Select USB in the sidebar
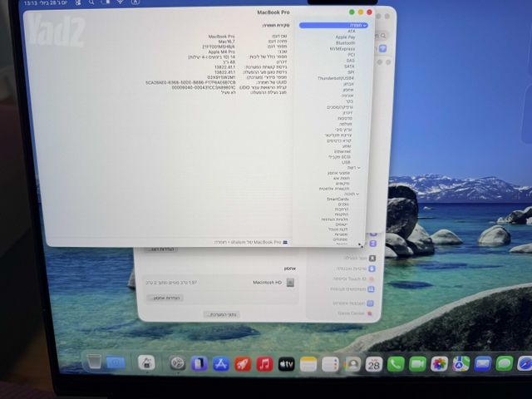The image size is (532, 399). click(x=346, y=162)
